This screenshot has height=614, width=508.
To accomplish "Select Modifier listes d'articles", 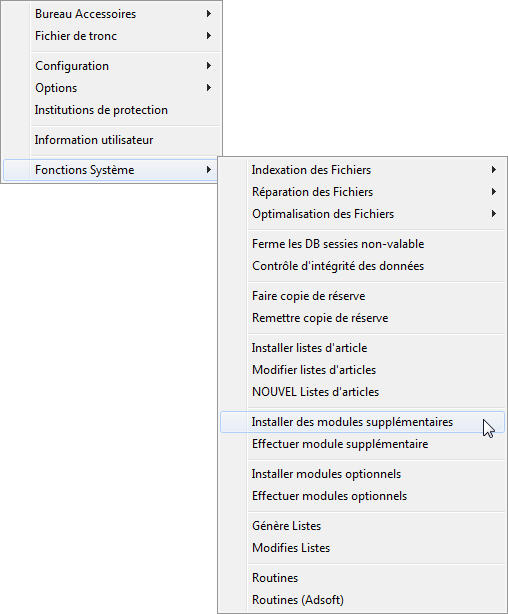I will (x=362, y=370).
